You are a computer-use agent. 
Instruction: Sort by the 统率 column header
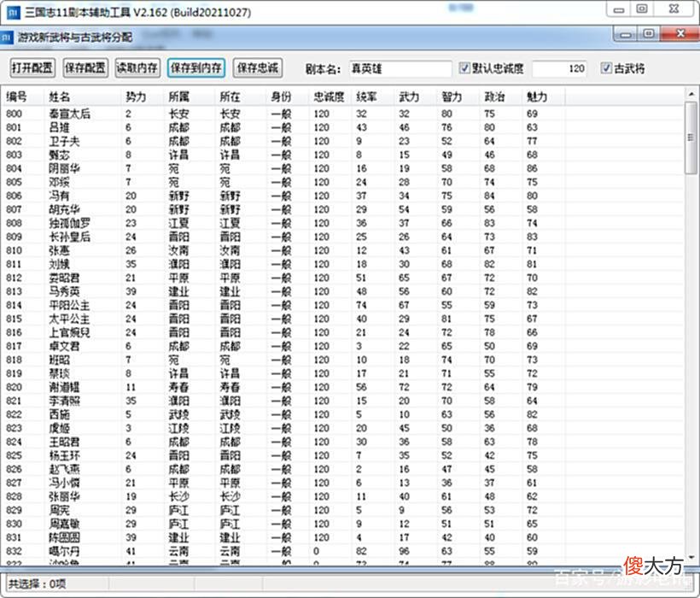click(374, 97)
